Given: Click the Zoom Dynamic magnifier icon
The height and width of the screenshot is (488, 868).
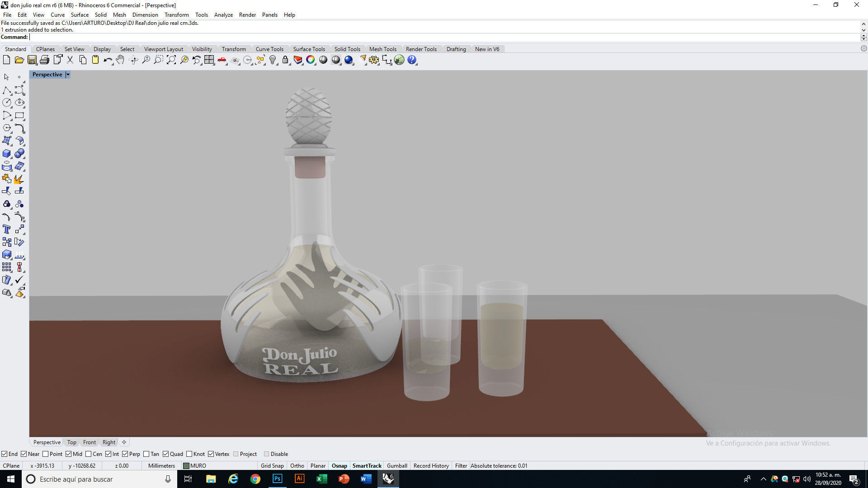Looking at the screenshot, I should 146,60.
